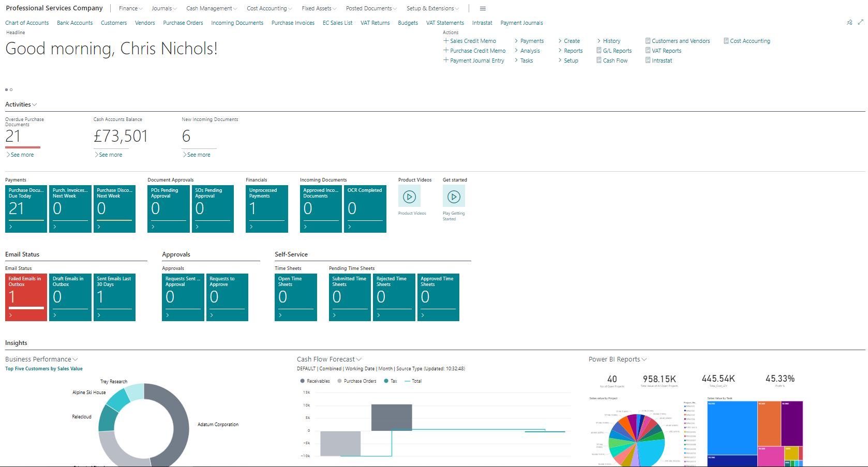868x467 pixels.
Task: Open the Business Performance dropdown
Action: (76, 359)
